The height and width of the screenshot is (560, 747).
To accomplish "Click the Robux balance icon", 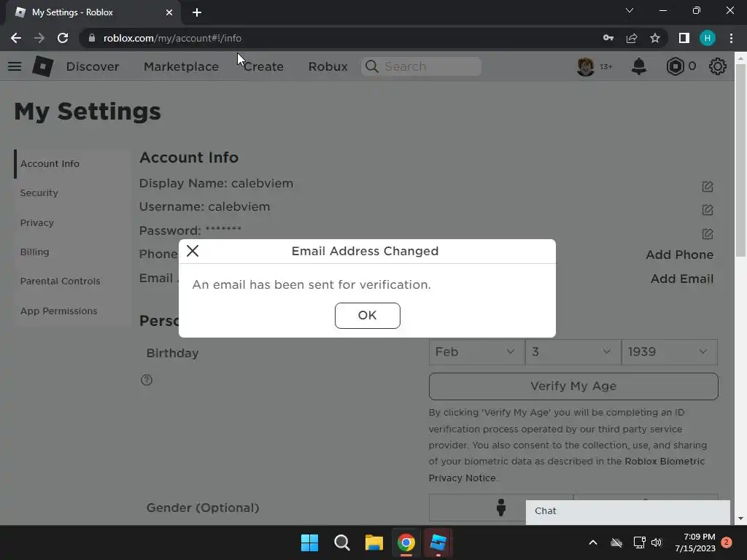I will (x=675, y=66).
